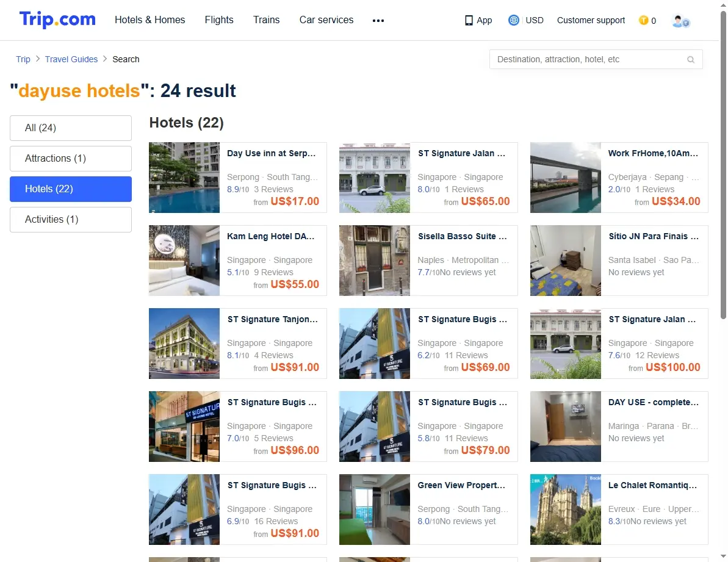Open ST Signature Tanjon... listing
Viewport: 728px width, 562px height.
(238, 344)
